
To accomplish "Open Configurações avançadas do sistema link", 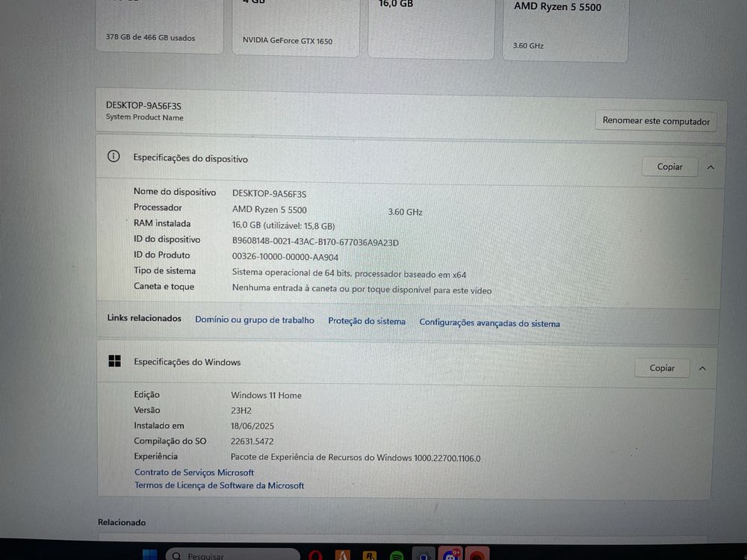I will (489, 323).
